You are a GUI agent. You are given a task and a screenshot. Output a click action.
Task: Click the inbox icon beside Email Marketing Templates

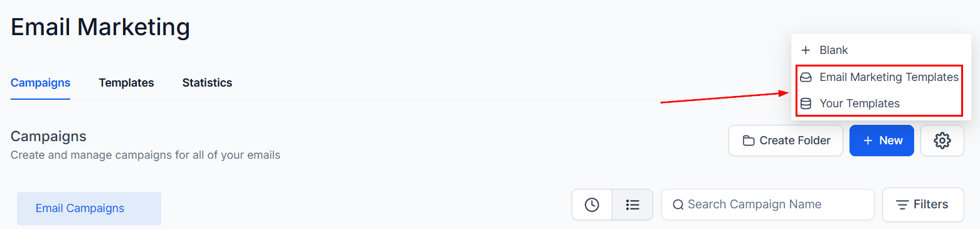[x=806, y=77]
